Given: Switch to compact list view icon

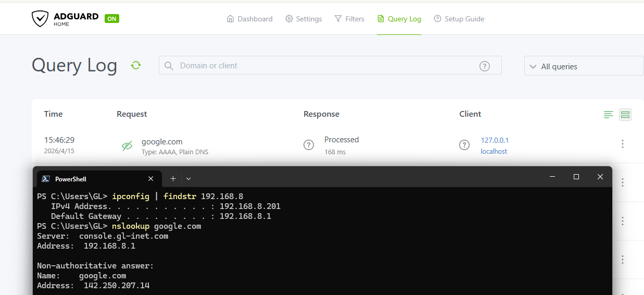Looking at the screenshot, I should tap(609, 115).
